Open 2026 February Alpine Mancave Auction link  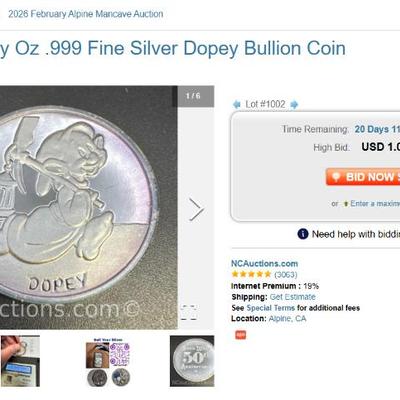[86, 14]
